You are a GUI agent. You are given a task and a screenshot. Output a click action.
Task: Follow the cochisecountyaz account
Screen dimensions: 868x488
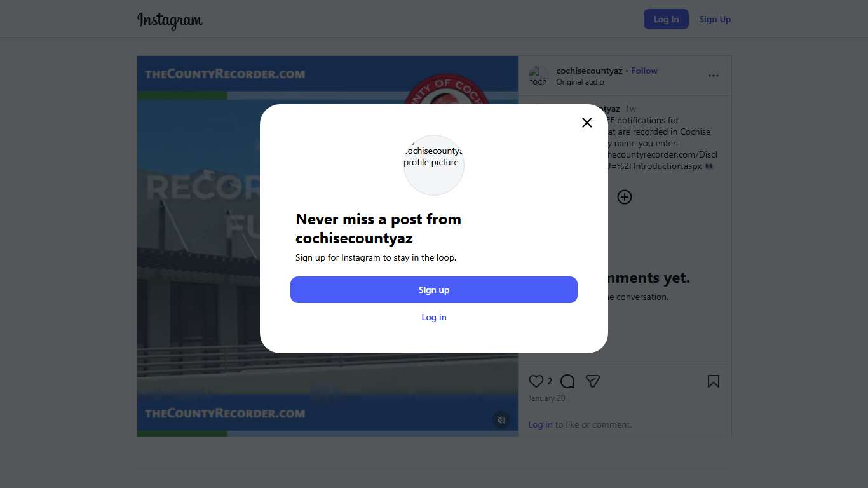point(644,71)
